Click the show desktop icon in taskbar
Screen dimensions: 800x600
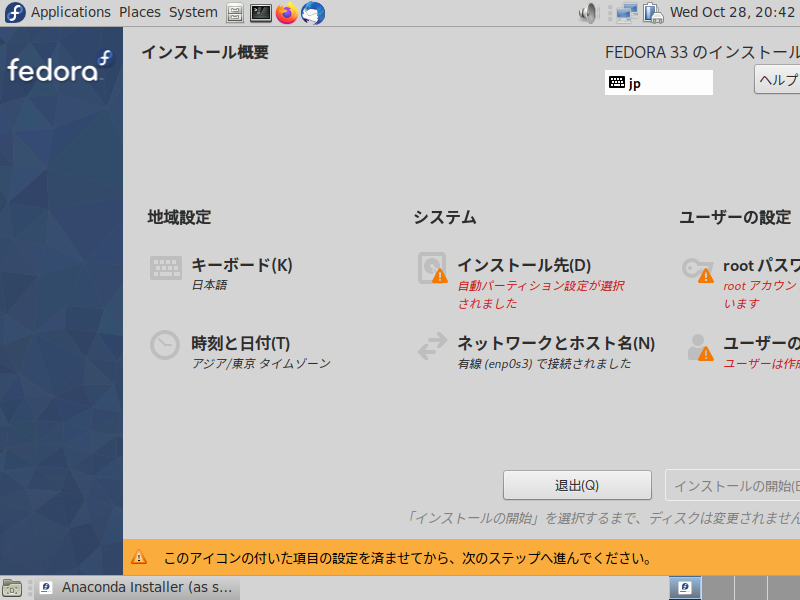(12, 588)
